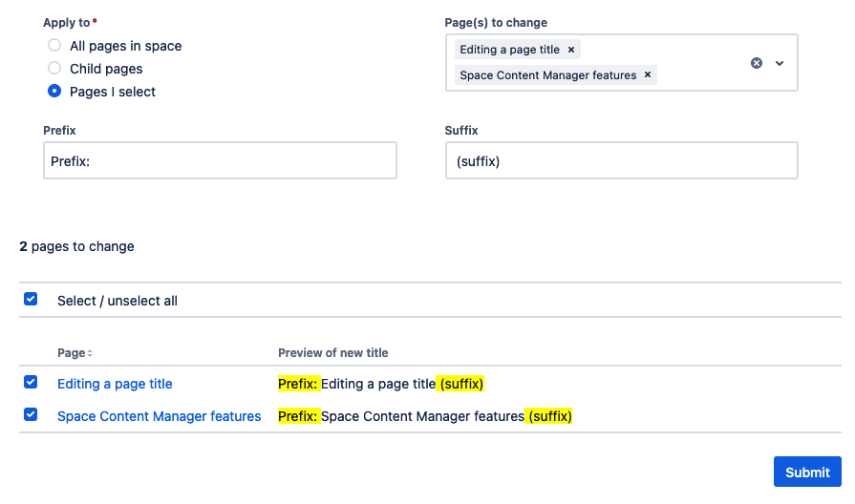The height and width of the screenshot is (504, 855).
Task: Expand the 'Page(s) to change' dropdown chevron
Action: 780,63
